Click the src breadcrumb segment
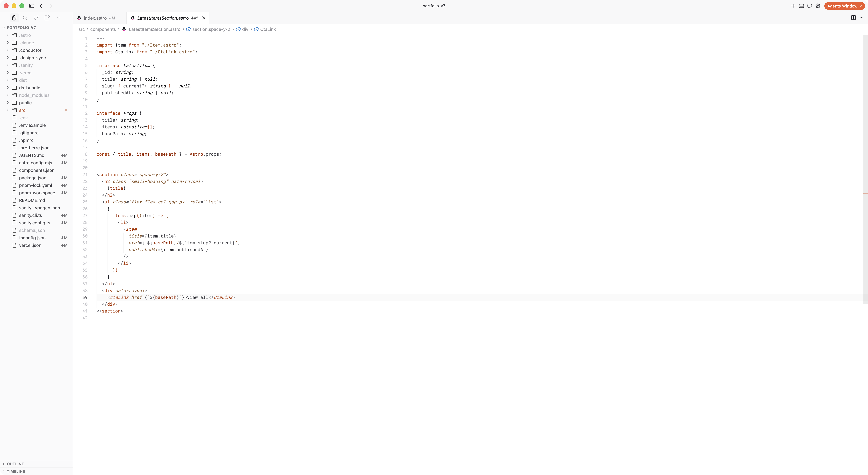This screenshot has height=475, width=868. click(82, 29)
